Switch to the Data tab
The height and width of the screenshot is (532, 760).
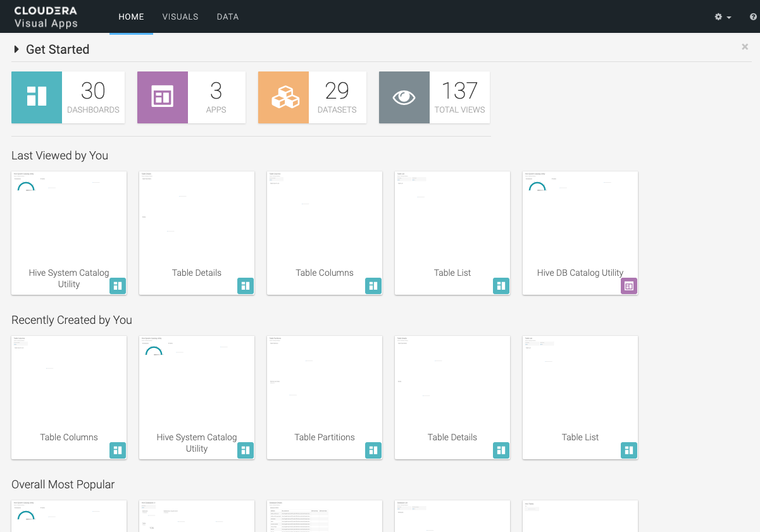228,17
